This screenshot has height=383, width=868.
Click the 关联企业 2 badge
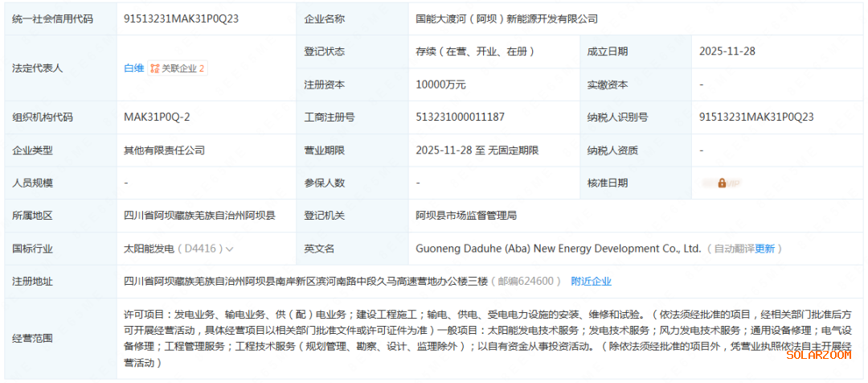click(x=178, y=68)
